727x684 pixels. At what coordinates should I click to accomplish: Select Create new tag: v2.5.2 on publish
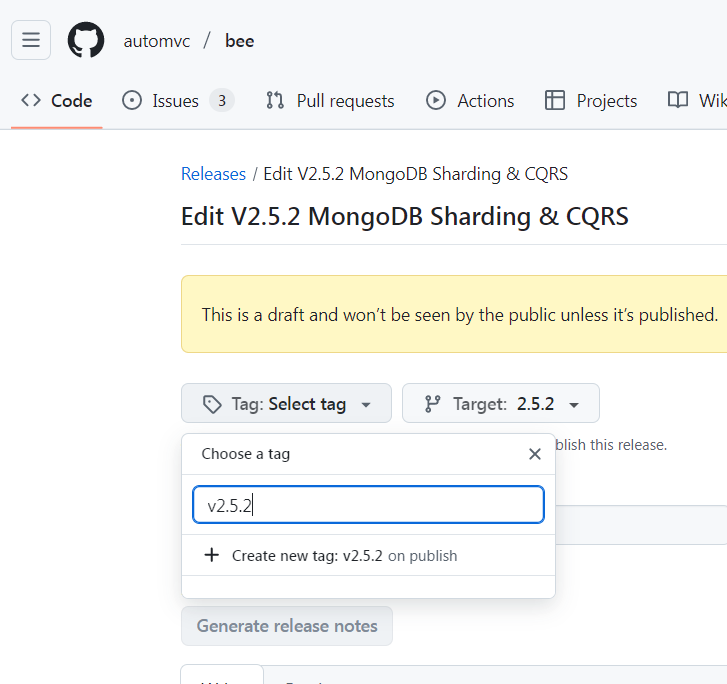pos(368,555)
